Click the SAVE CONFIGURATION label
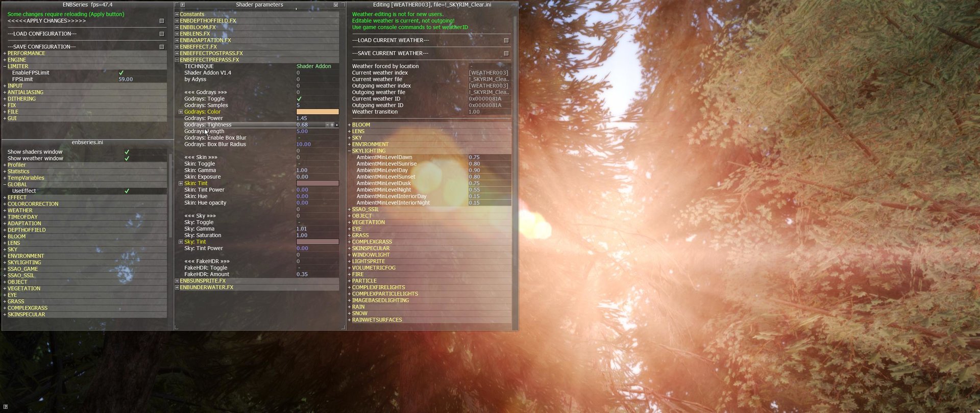The image size is (980, 413). (42, 47)
